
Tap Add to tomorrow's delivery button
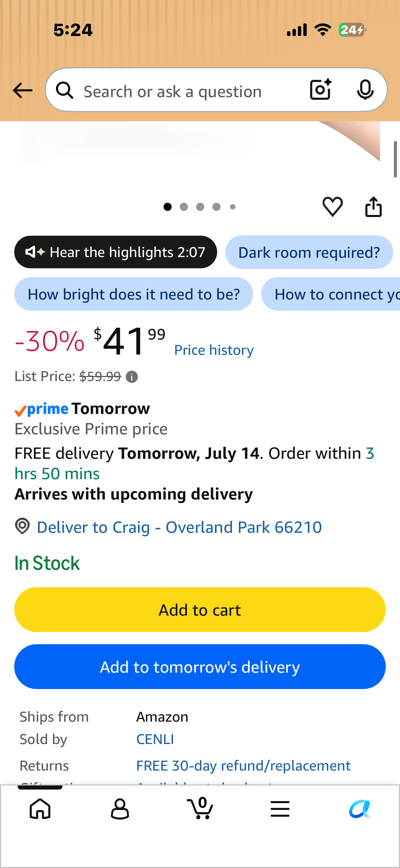[x=200, y=667]
